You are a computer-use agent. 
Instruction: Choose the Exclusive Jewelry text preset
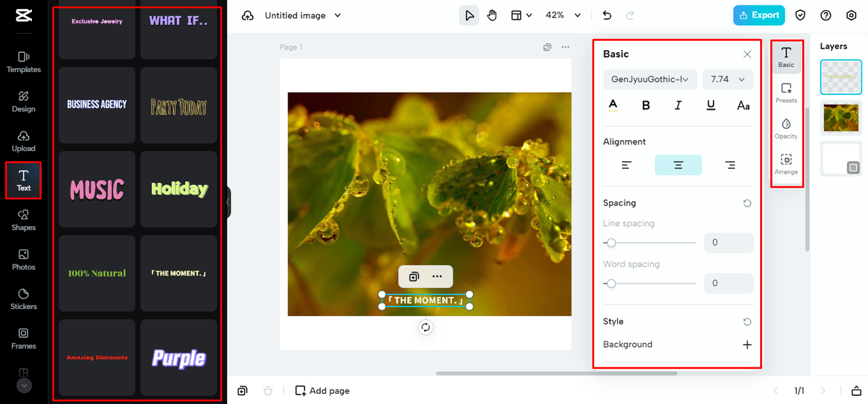click(97, 28)
